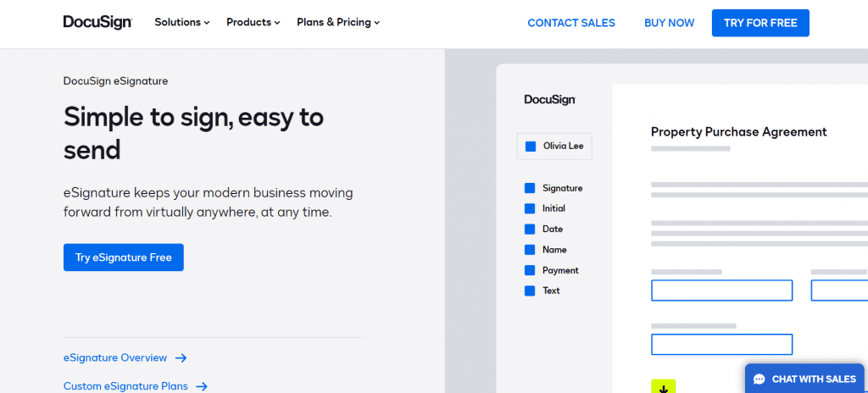
Task: Click the Try For Free button
Action: (x=760, y=23)
